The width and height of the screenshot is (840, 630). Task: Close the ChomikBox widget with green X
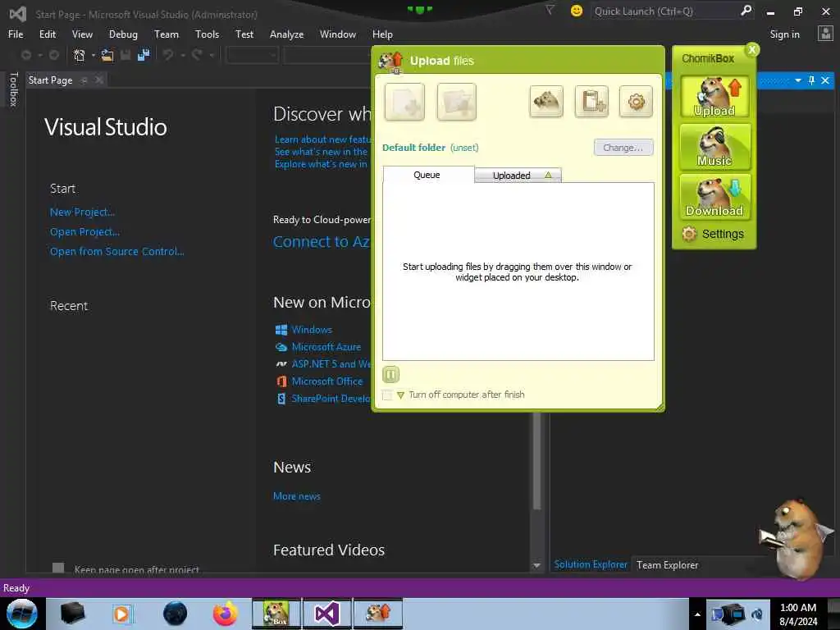pyautogui.click(x=752, y=50)
